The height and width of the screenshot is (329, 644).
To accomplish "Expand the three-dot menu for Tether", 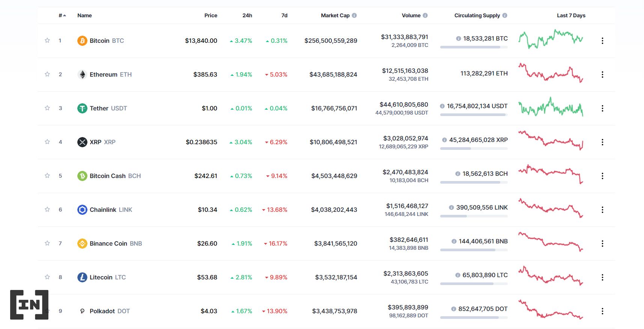I will tap(602, 108).
